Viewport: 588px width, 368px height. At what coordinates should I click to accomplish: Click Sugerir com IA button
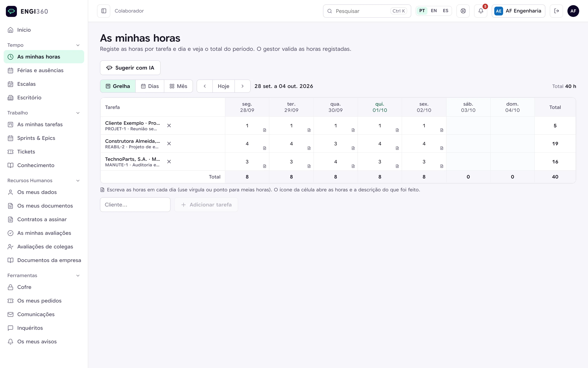pos(130,68)
